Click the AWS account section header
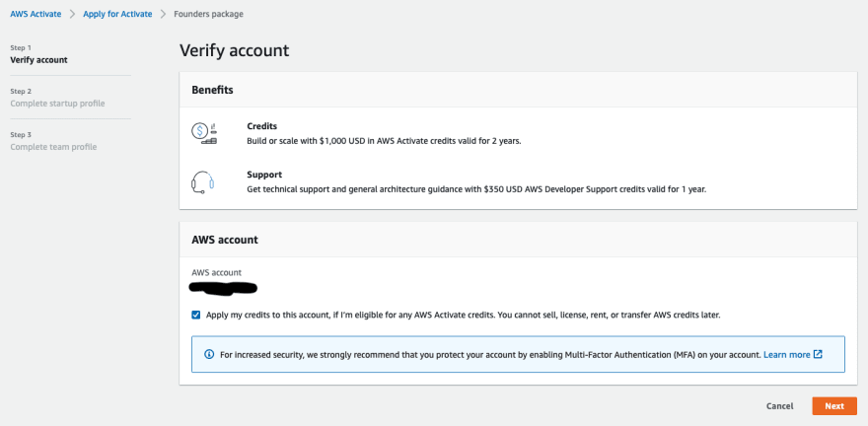 click(x=225, y=240)
